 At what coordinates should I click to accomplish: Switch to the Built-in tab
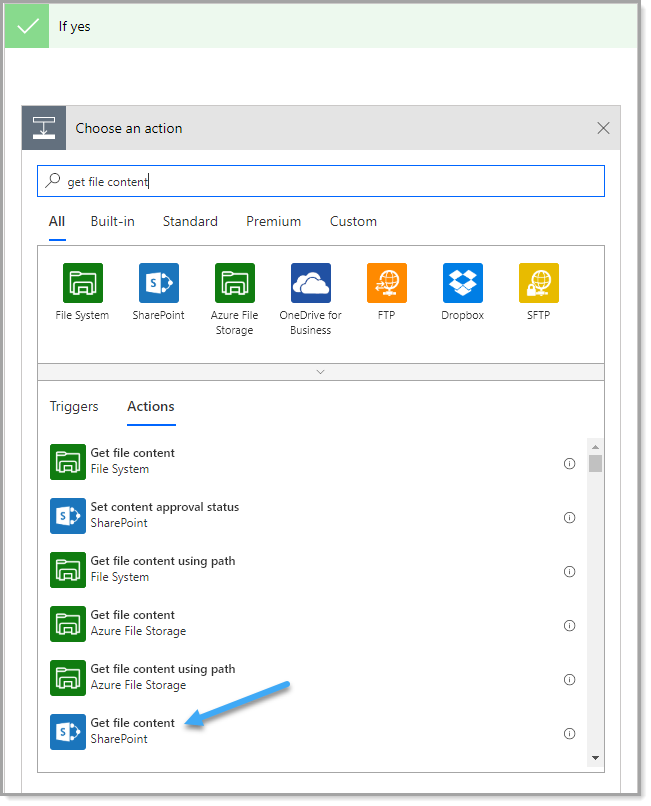[113, 222]
